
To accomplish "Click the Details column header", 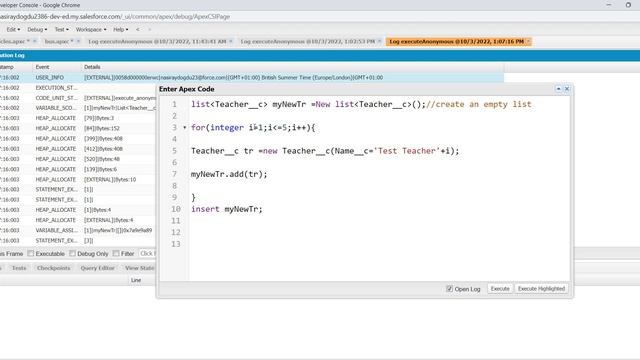I will (x=92, y=67).
